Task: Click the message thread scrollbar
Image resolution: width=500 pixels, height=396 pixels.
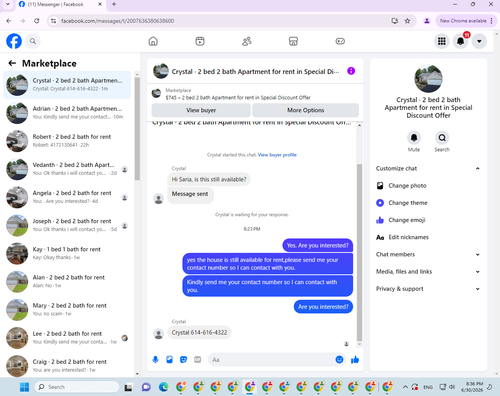Action: coord(359,252)
